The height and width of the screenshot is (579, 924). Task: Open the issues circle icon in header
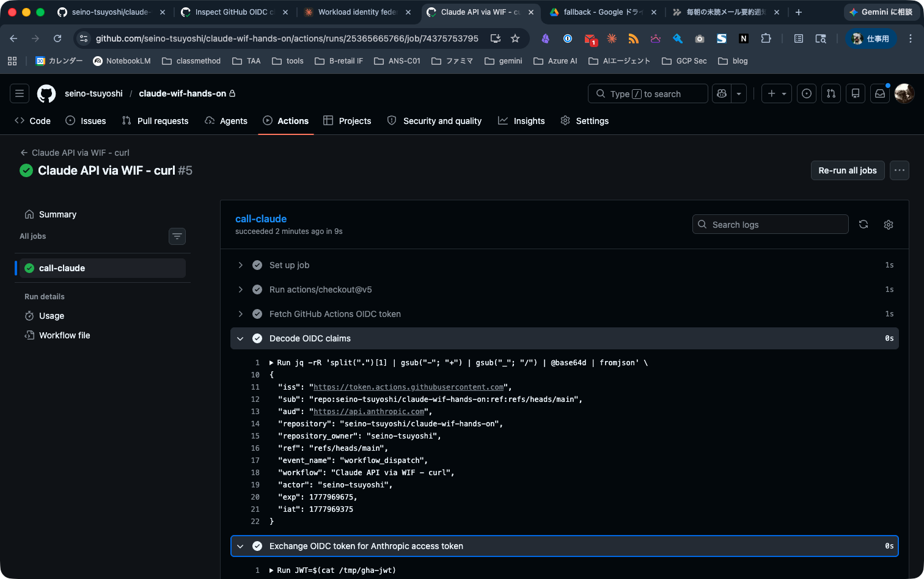coord(807,93)
